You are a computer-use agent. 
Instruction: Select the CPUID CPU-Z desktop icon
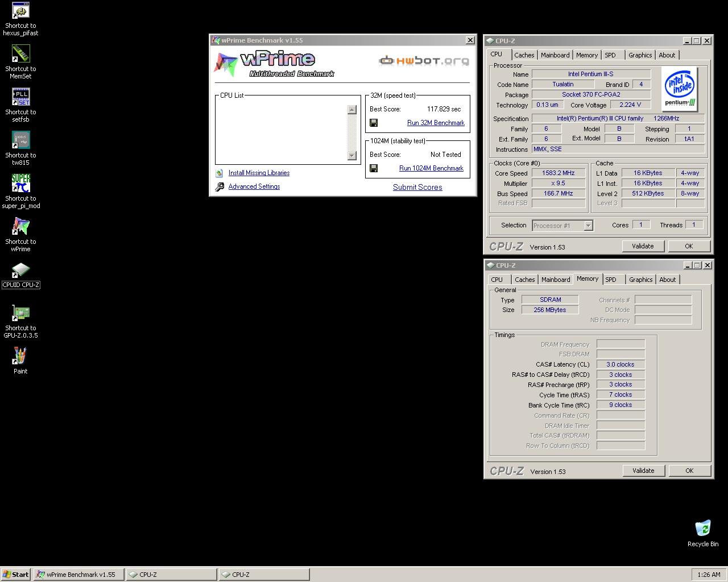20,275
